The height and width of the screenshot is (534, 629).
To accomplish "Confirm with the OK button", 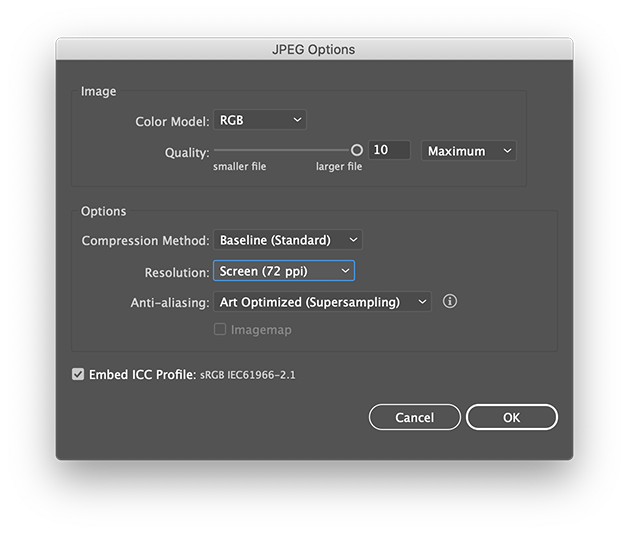I will [x=511, y=417].
